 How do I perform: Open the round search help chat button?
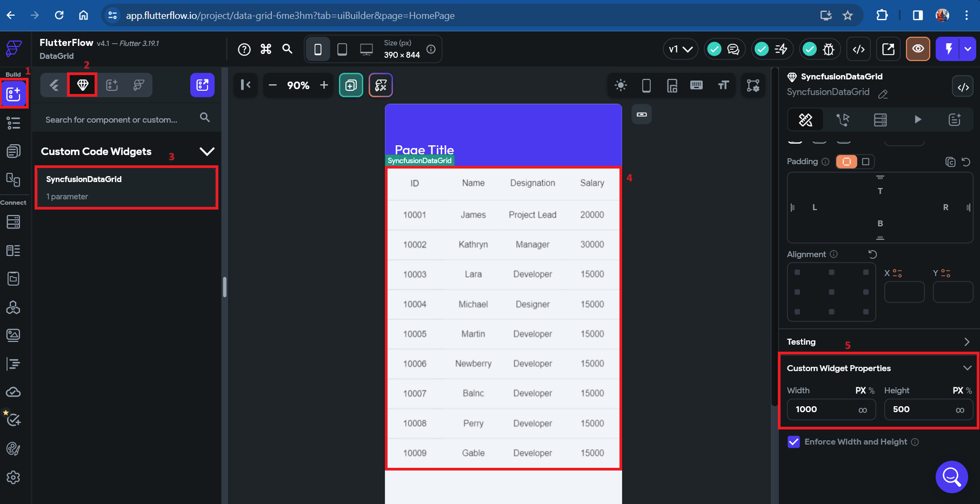pyautogui.click(x=951, y=476)
